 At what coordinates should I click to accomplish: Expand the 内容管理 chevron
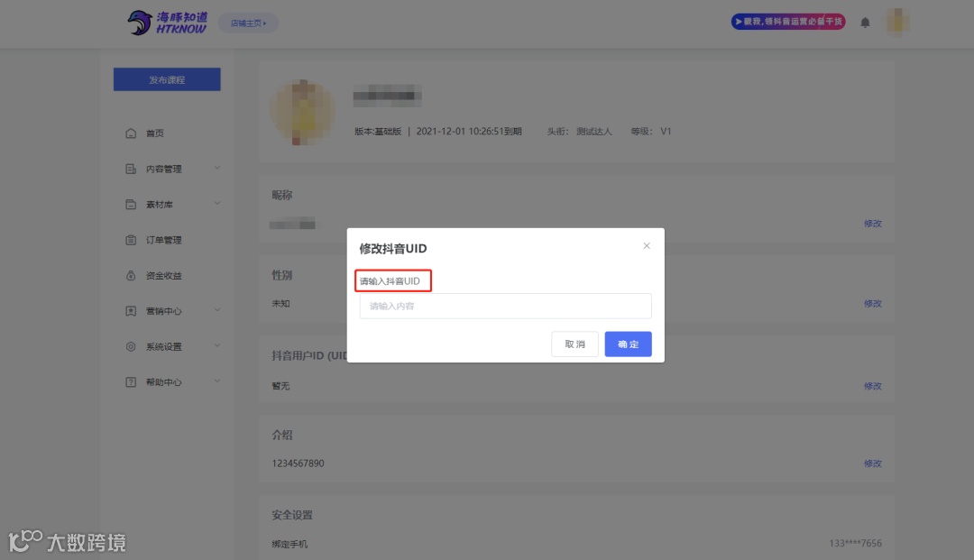tap(216, 168)
